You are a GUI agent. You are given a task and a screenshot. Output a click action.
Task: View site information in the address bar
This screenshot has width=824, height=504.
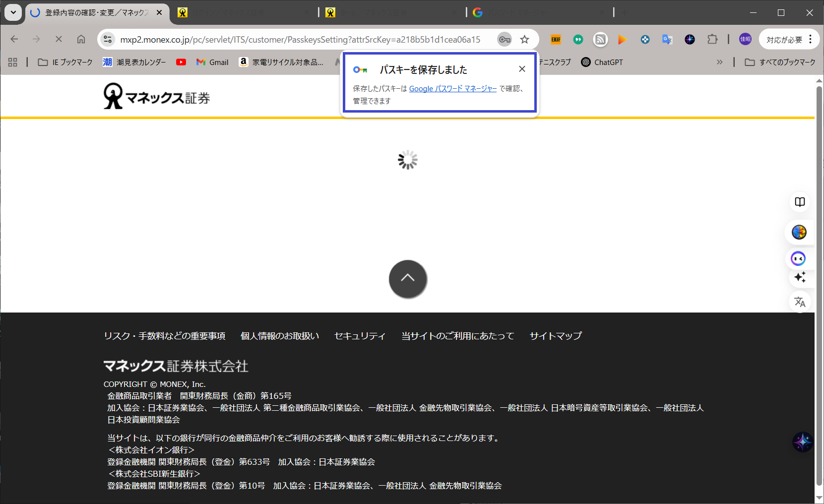tap(108, 40)
